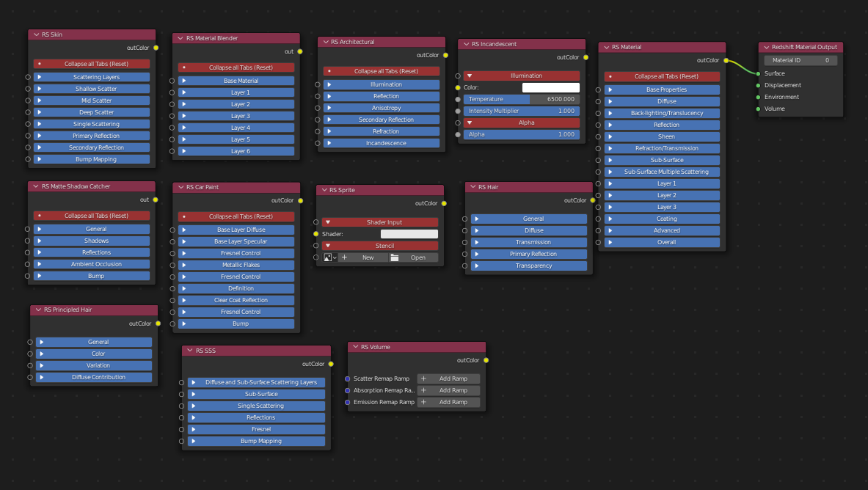868x490 pixels.
Task: Add Ramp for Absorption Remap Ramp
Action: tap(448, 390)
